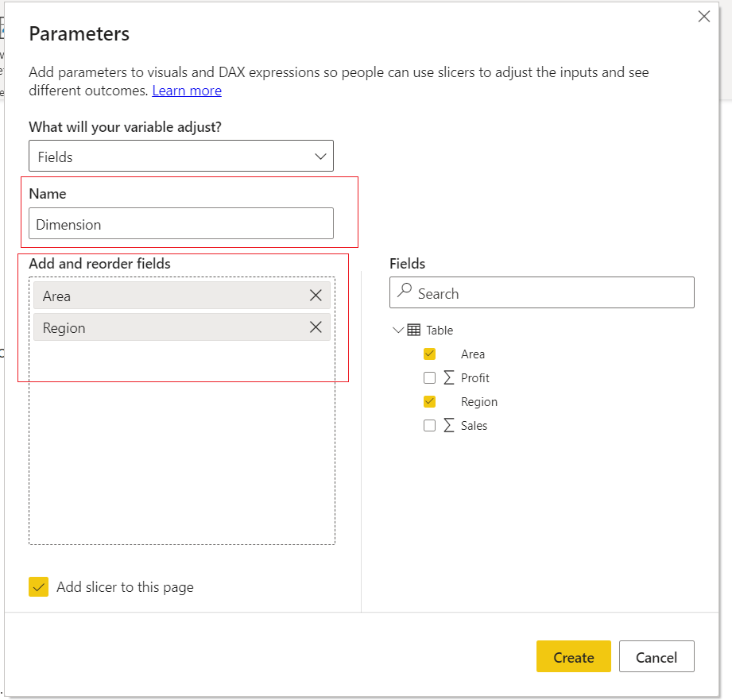This screenshot has height=700, width=732.
Task: Uncheck the Area field checkbox
Action: pyautogui.click(x=429, y=354)
